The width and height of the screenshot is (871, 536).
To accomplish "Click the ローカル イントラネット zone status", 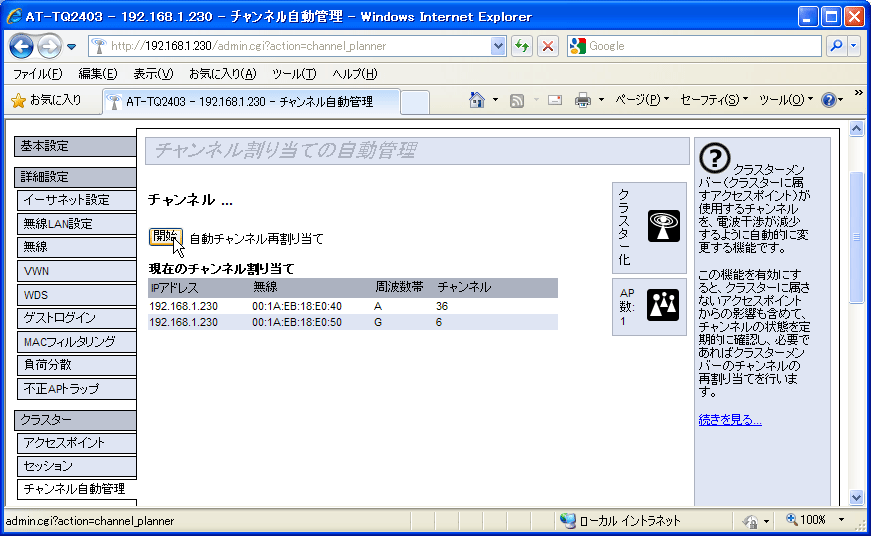I will tap(620, 521).
